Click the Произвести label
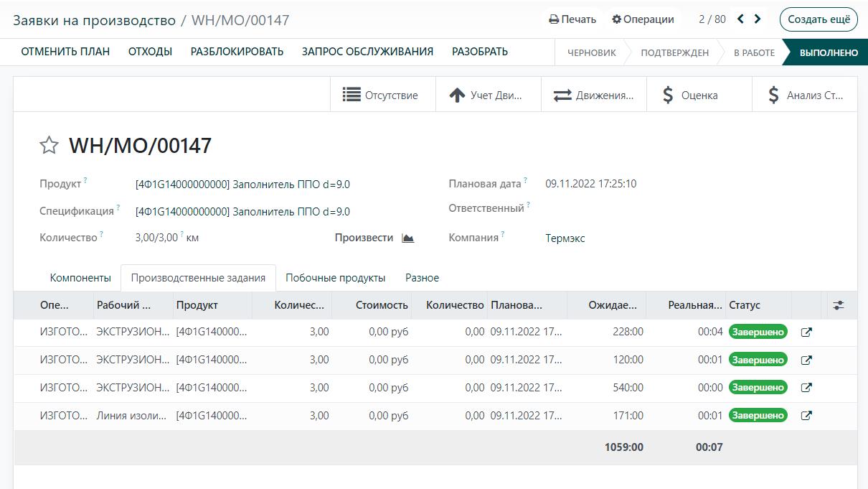Screen dimensions: 868x489 [364, 238]
